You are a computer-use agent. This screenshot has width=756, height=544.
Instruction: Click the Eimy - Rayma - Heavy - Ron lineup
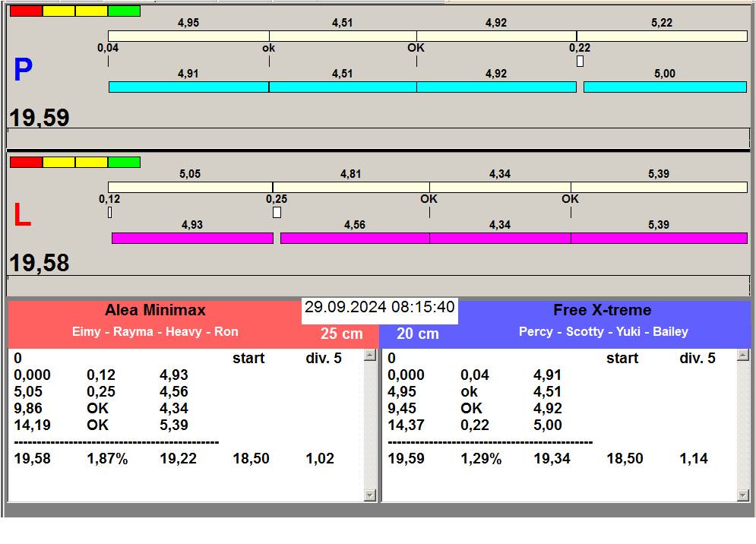tap(155, 332)
